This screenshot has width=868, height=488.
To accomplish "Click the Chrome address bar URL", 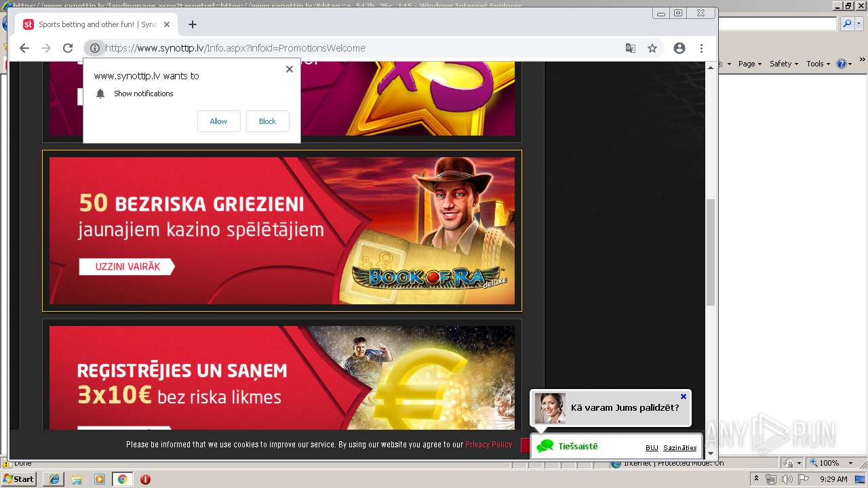I will pos(235,48).
